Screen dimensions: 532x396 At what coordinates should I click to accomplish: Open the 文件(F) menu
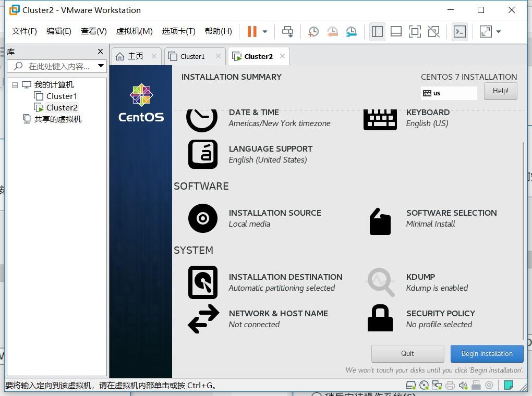[x=24, y=31]
